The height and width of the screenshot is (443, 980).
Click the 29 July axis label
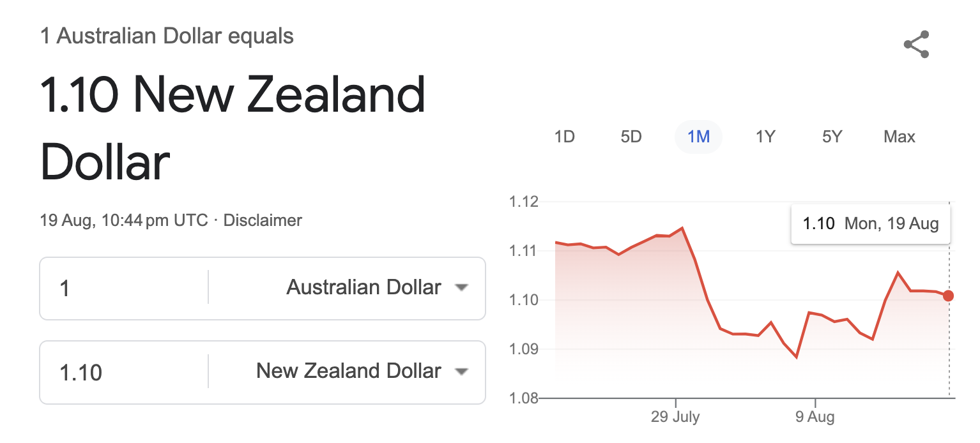675,417
